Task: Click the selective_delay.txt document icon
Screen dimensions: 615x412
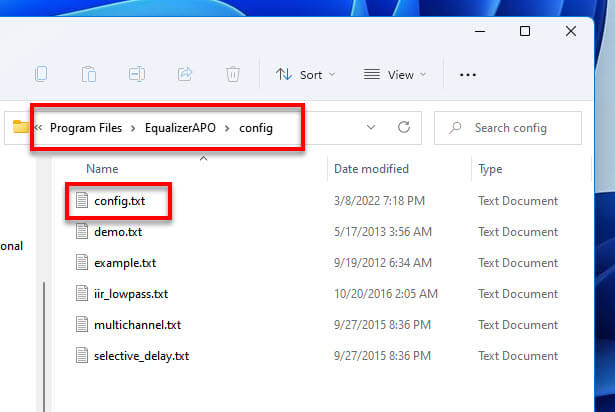Action: (82, 355)
